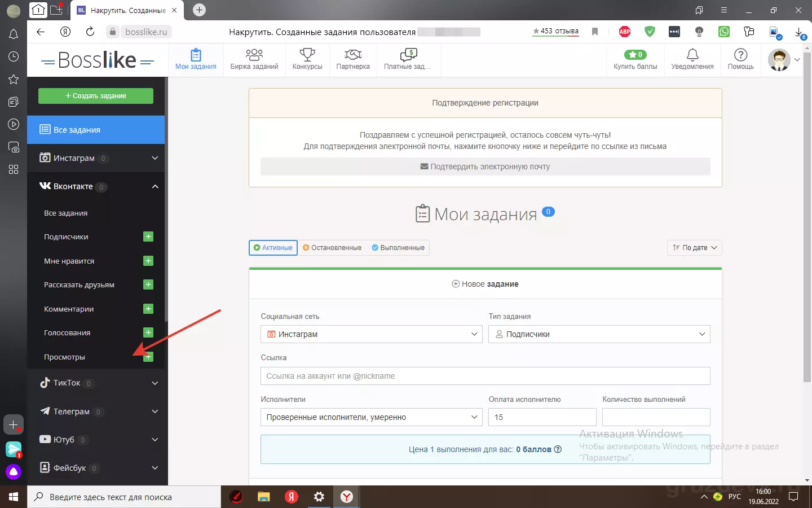Screen dimensions: 812x508
Task: Open Биржа заданий section
Action: point(254,59)
